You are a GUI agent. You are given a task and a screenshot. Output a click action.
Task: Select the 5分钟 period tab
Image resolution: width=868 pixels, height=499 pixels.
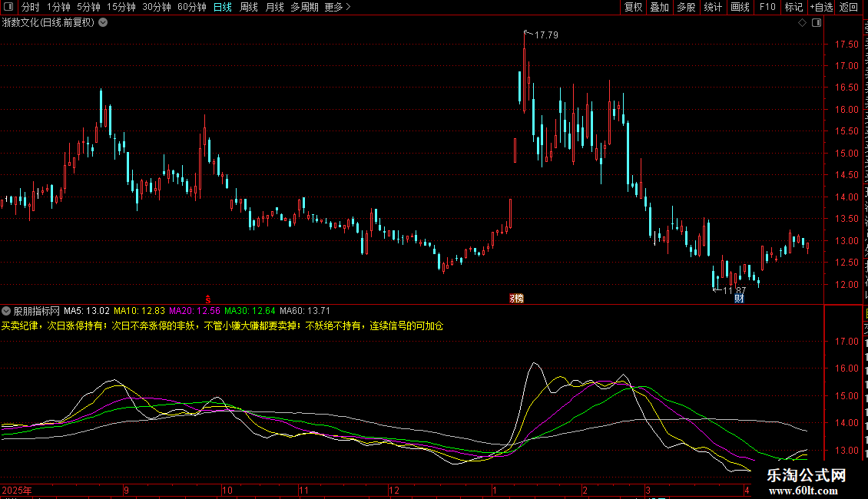coord(88,7)
